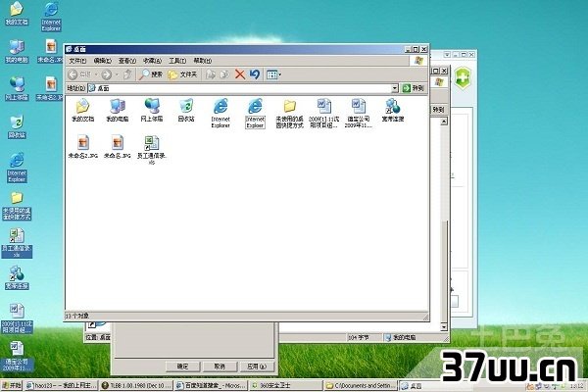This screenshot has height=392, width=588.
Task: Select 宽带连接 shortcut in the window
Action: click(x=393, y=111)
